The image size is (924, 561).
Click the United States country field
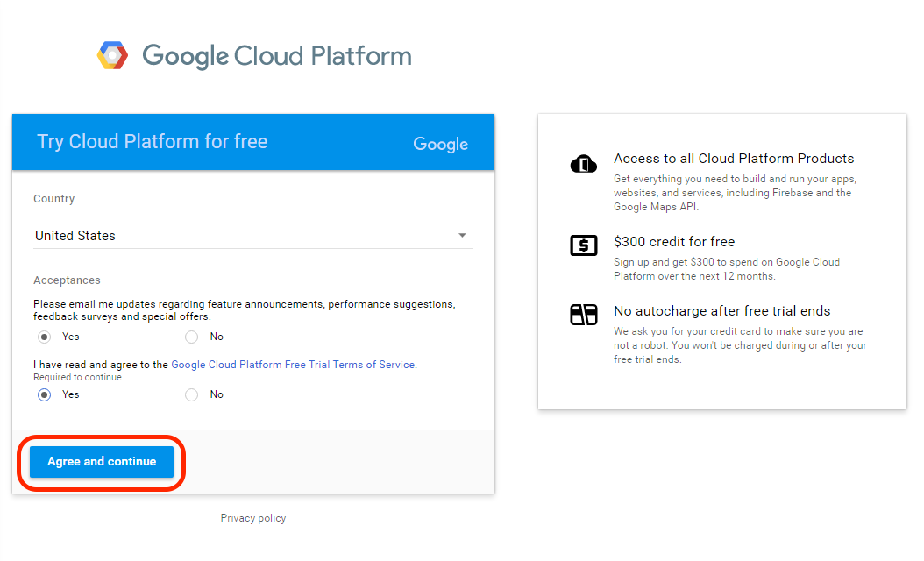click(253, 236)
